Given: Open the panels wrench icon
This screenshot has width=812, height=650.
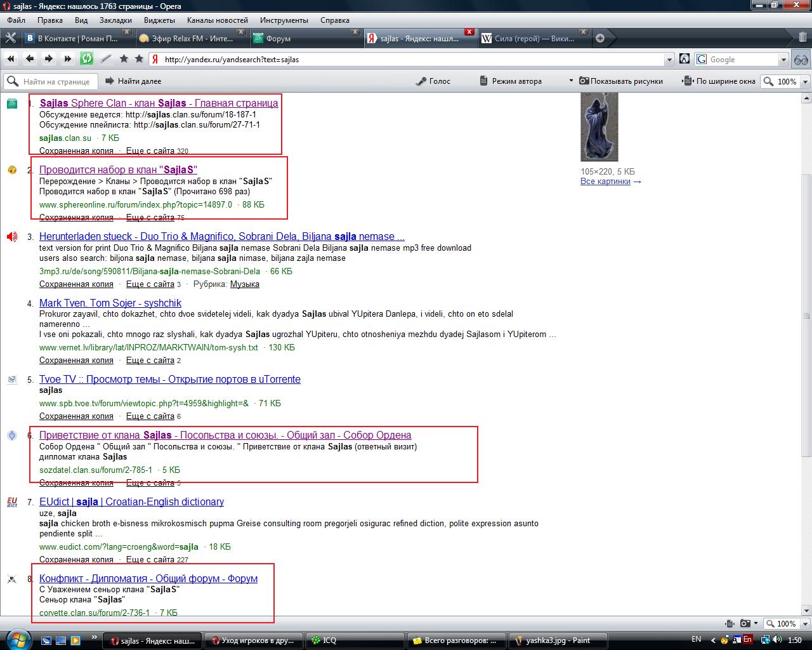Looking at the screenshot, I should pos(10,38).
